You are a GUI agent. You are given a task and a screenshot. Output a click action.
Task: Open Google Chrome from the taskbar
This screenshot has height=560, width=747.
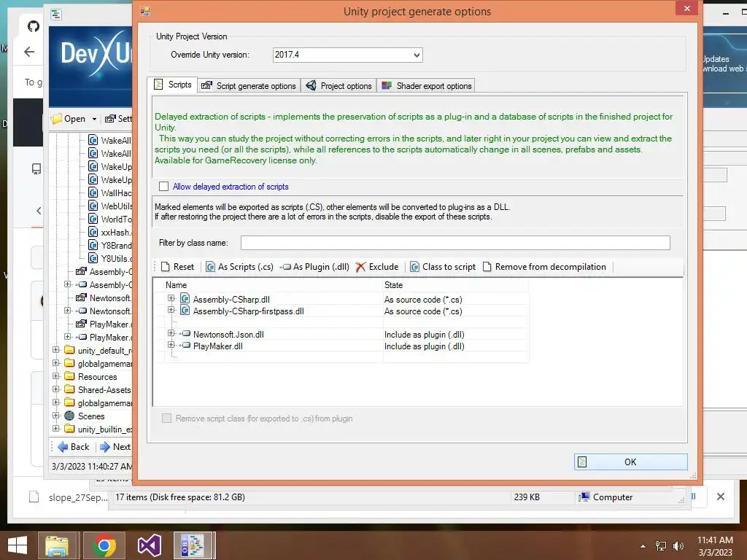pyautogui.click(x=104, y=545)
